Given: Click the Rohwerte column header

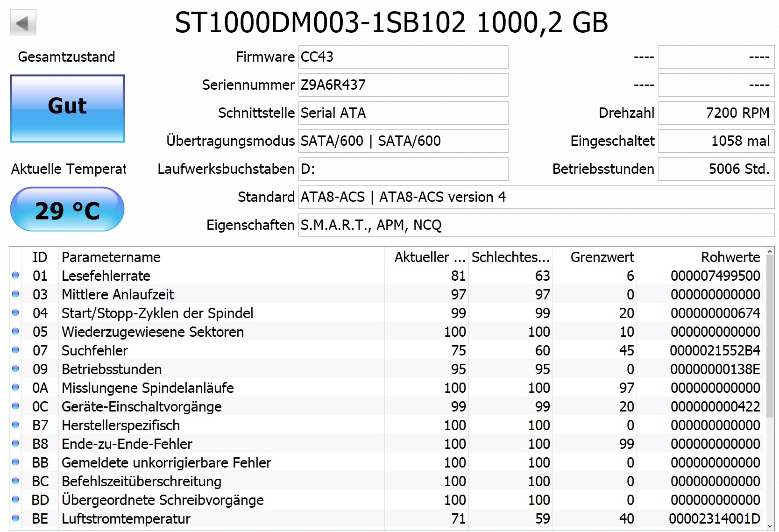Looking at the screenshot, I should [x=730, y=257].
